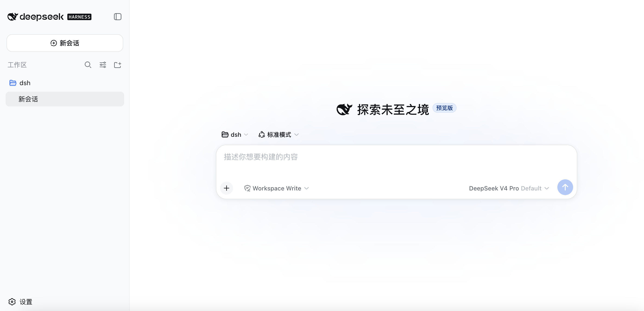The image size is (644, 311).
Task: Start a new session with 新会话 button
Action: (x=65, y=43)
